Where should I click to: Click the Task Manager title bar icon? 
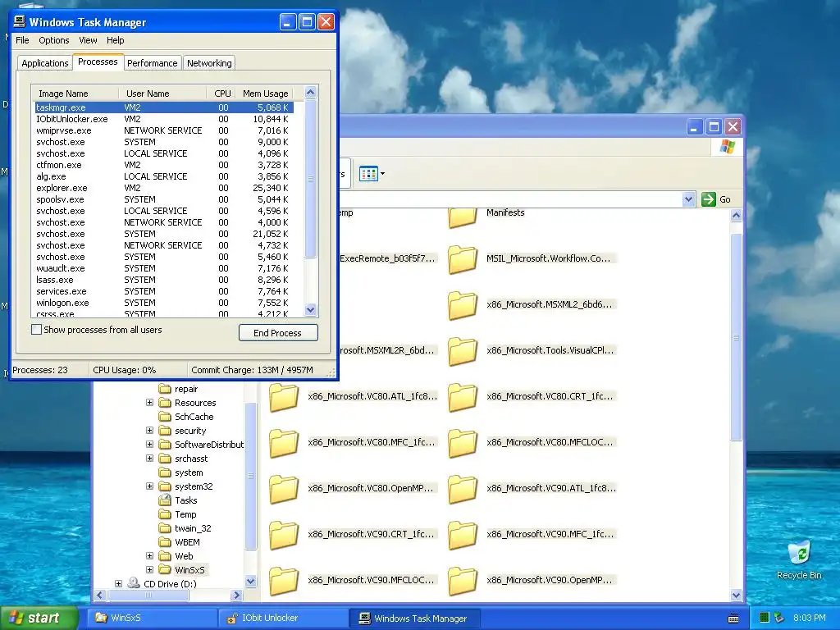pos(20,21)
